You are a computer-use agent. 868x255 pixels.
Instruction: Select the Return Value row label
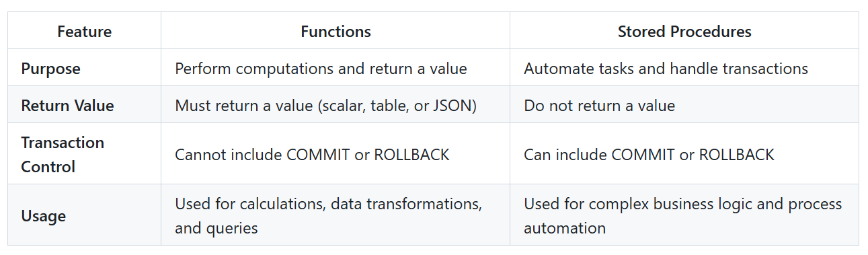(67, 106)
